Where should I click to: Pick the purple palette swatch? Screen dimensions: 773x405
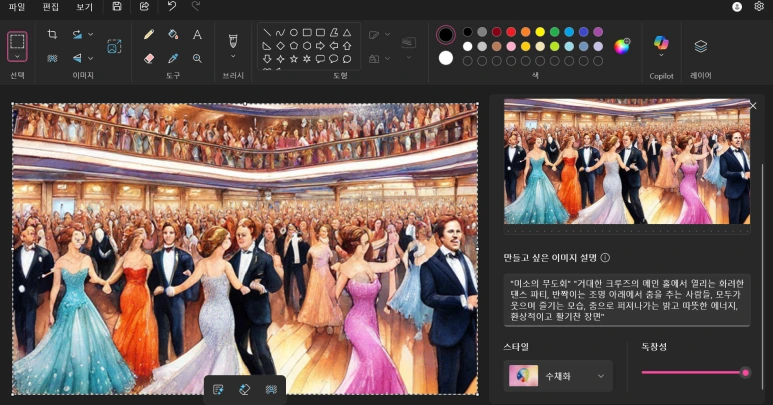point(598,32)
